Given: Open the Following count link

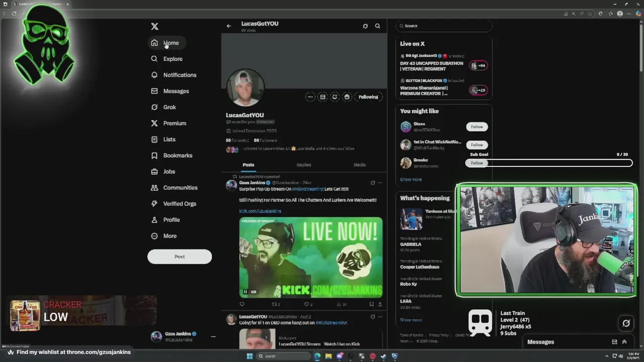Looking at the screenshot, I should (237, 140).
